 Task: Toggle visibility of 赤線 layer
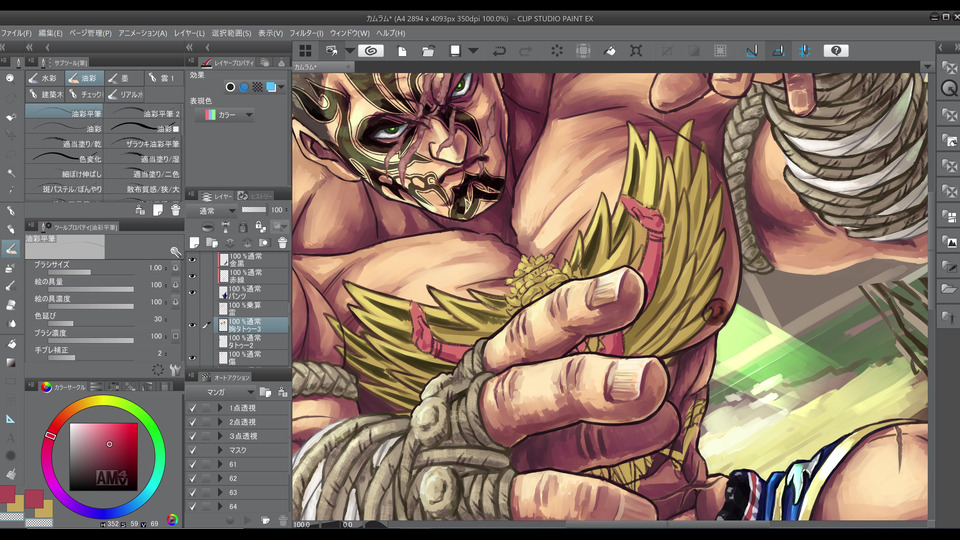tap(192, 276)
